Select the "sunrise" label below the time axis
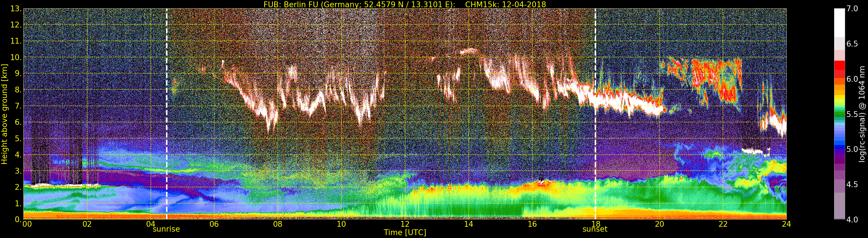The width and height of the screenshot is (868, 238). [167, 229]
